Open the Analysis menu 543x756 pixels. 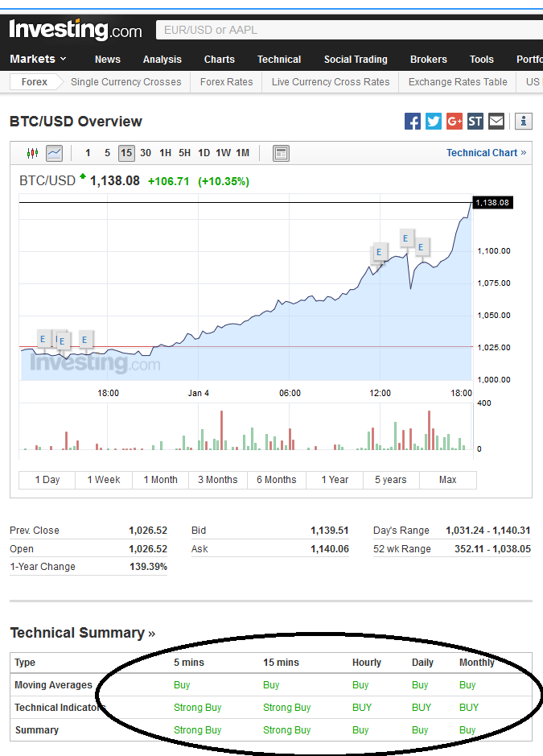click(x=162, y=60)
